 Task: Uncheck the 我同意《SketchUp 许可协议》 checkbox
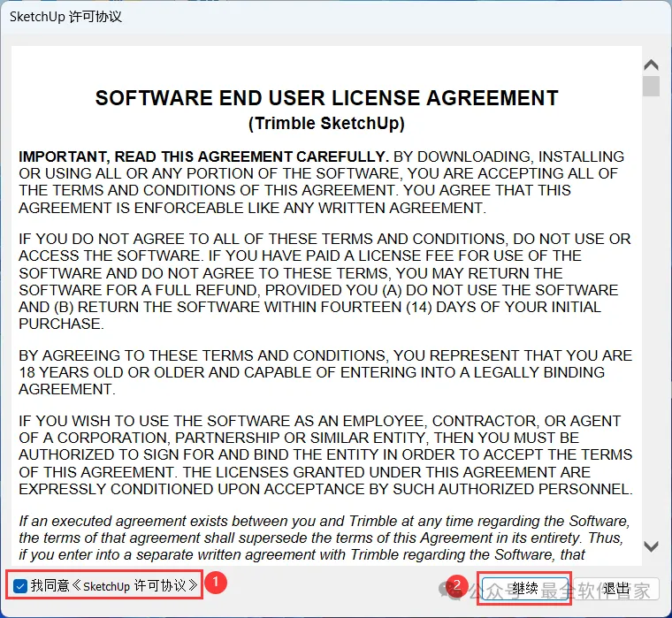point(20,586)
